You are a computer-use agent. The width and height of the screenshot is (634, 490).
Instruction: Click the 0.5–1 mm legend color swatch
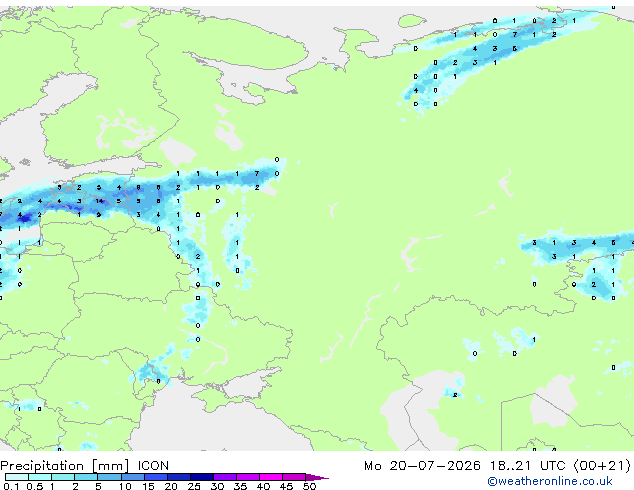click(x=40, y=477)
